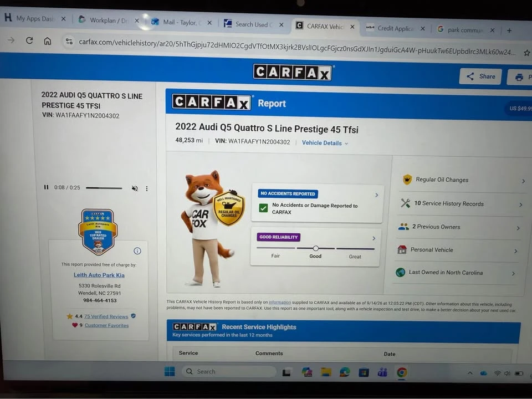This screenshot has width=532, height=399.
Task: Click the Regular Oil Changes shield badge
Action: click(229, 208)
